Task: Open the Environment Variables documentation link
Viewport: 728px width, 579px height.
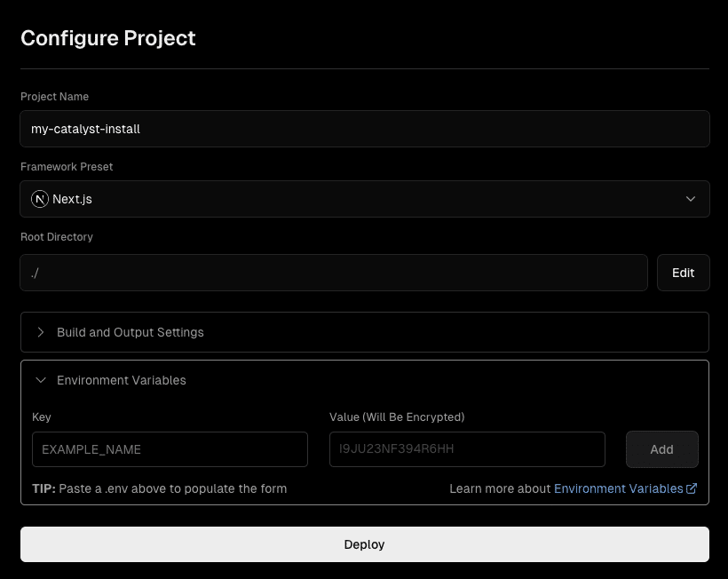Action: [619, 488]
